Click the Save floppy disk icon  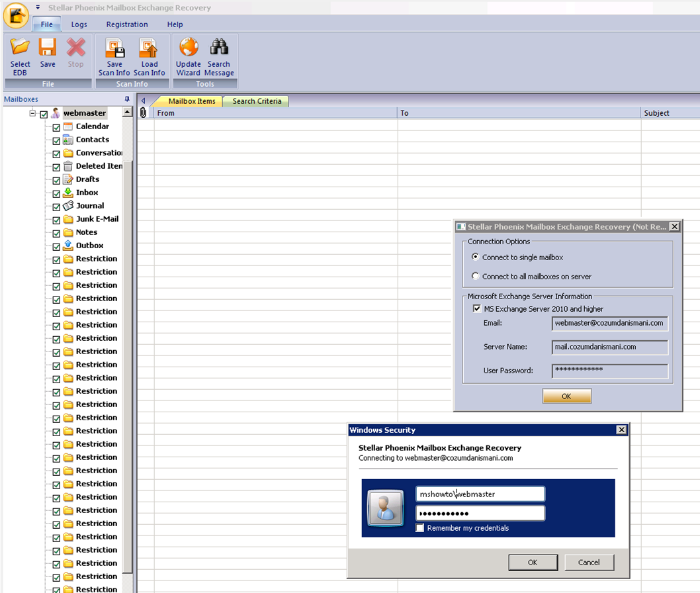pyautogui.click(x=48, y=48)
